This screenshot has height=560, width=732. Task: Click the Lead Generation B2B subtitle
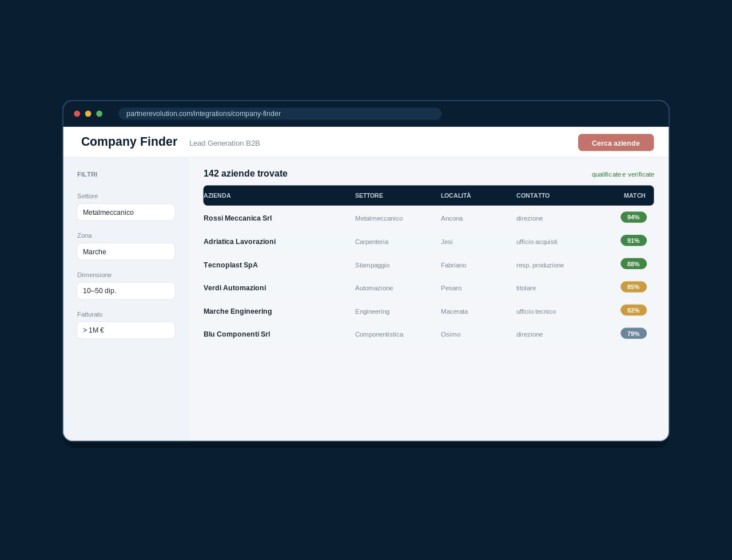point(225,143)
